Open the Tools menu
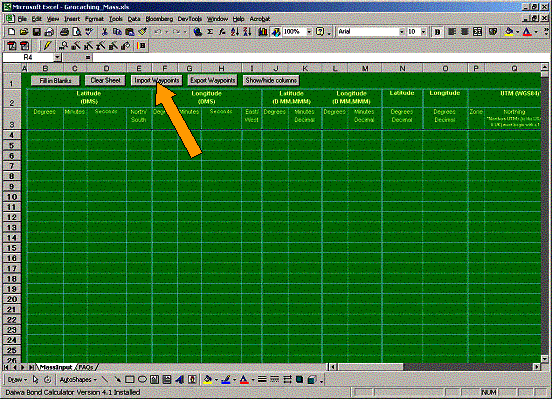Image resolution: width=552 pixels, height=399 pixels. (x=115, y=19)
